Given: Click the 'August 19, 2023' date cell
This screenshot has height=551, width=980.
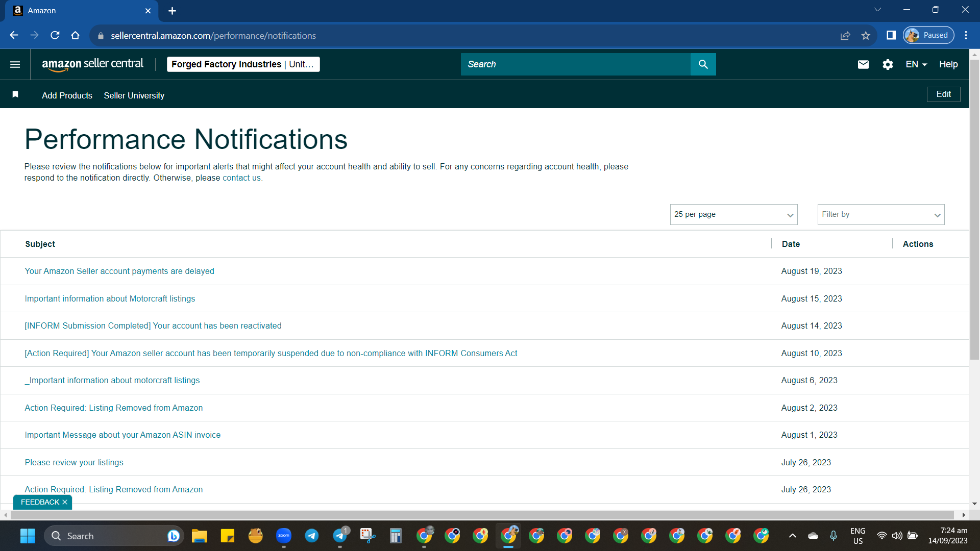Looking at the screenshot, I should (x=812, y=271).
